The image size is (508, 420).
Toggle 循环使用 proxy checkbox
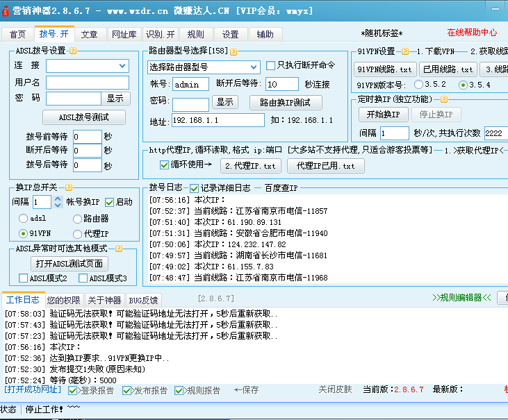164,165
